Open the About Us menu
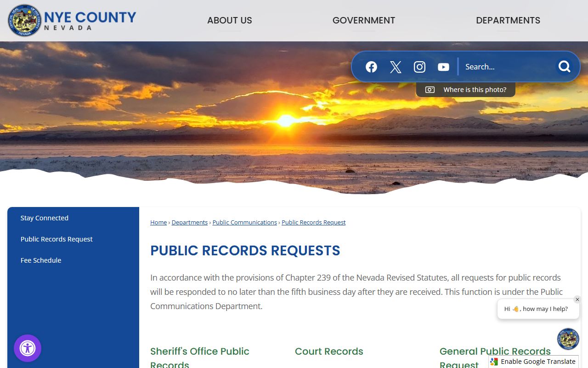The height and width of the screenshot is (368, 588). point(230,20)
